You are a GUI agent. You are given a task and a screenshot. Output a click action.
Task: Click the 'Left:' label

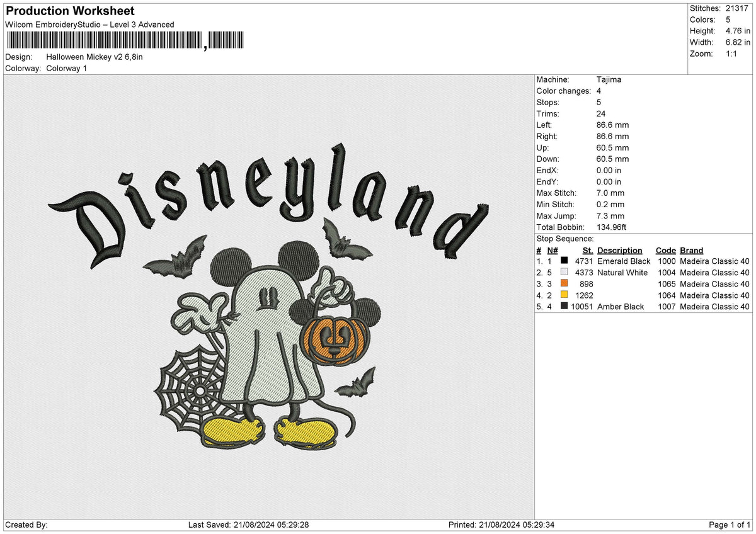(x=544, y=125)
